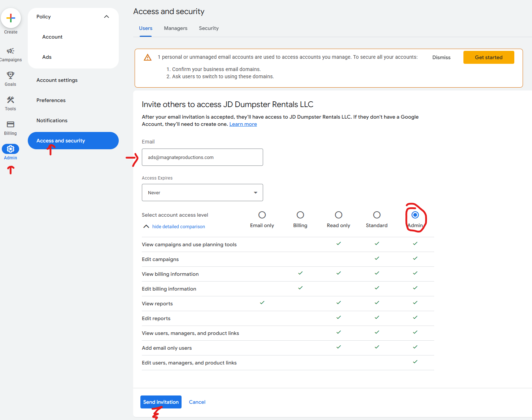The image size is (532, 420).
Task: Click 'Add email only users' row label
Action: [x=167, y=348]
